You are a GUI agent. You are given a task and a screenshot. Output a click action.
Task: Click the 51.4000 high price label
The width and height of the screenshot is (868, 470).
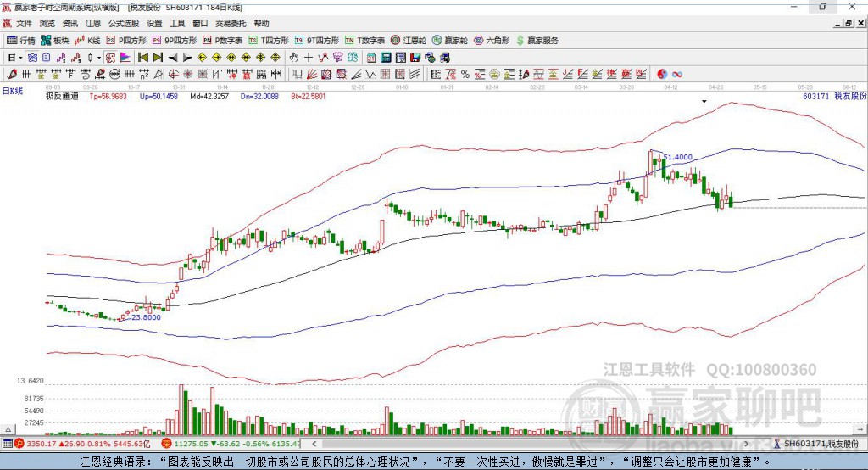point(677,157)
